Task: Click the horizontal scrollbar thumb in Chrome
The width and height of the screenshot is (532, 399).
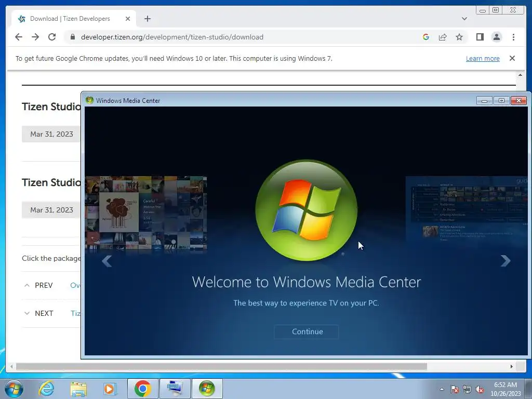Action: pos(221,366)
